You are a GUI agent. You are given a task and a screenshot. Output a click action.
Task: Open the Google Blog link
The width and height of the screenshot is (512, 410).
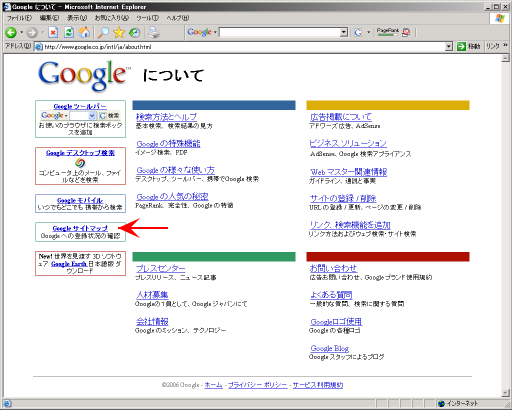[330, 348]
